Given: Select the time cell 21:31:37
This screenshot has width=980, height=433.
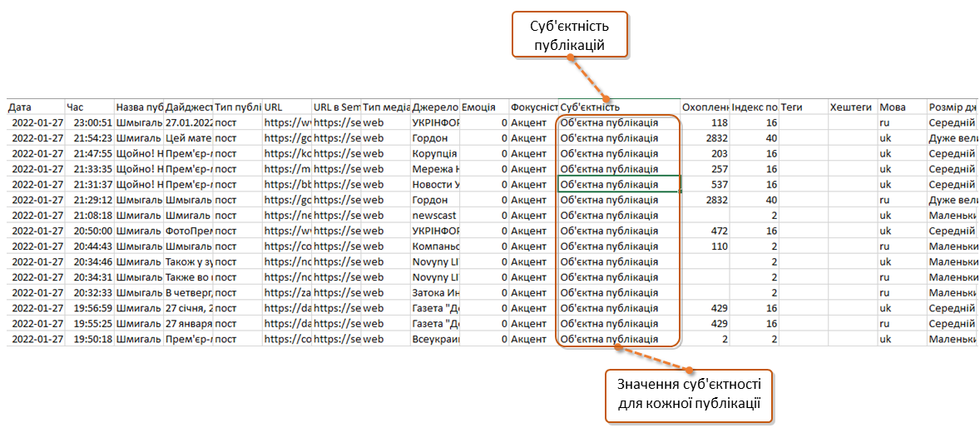Looking at the screenshot, I should point(89,185).
